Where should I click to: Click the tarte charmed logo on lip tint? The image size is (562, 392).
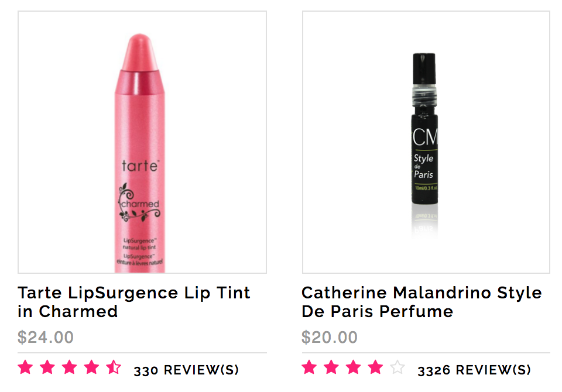pyautogui.click(x=140, y=191)
